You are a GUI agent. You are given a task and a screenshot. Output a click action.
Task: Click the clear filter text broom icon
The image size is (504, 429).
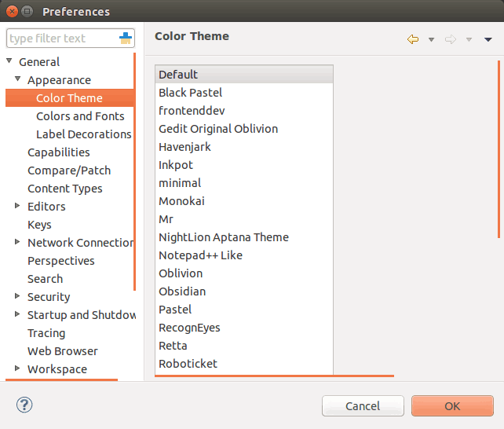click(126, 38)
